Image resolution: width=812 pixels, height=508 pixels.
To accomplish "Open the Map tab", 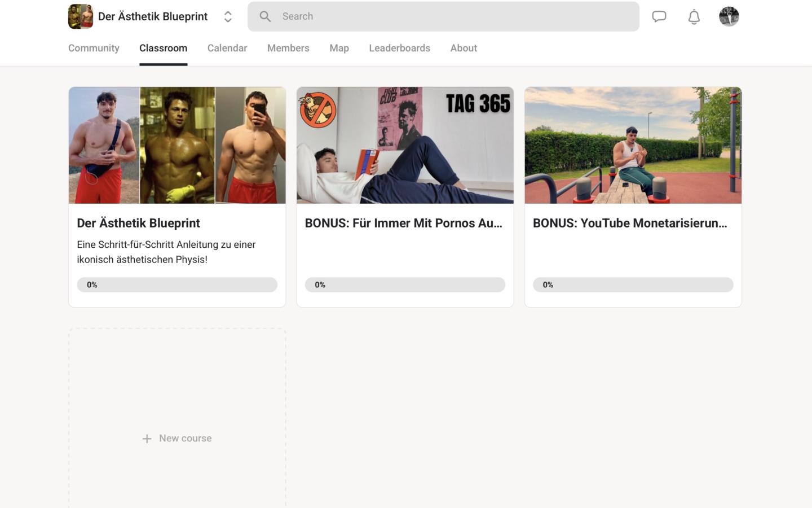I will [x=339, y=48].
